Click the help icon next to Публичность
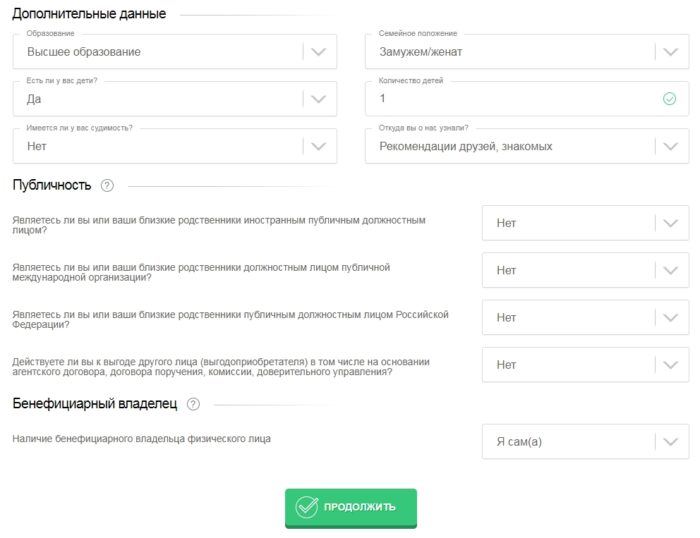 click(x=108, y=185)
